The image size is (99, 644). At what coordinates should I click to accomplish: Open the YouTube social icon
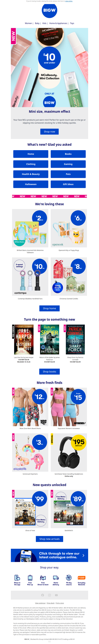click(x=56, y=595)
